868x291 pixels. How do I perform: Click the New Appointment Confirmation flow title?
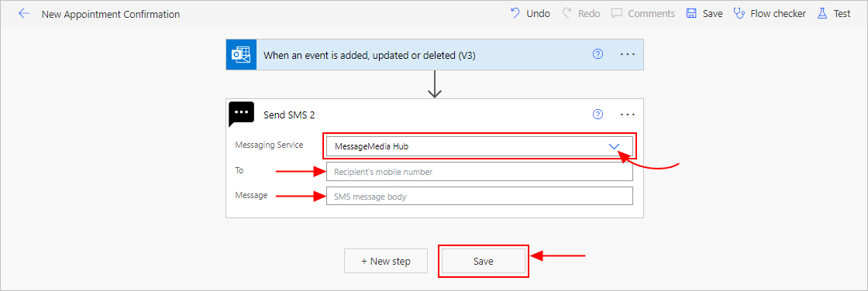point(111,14)
